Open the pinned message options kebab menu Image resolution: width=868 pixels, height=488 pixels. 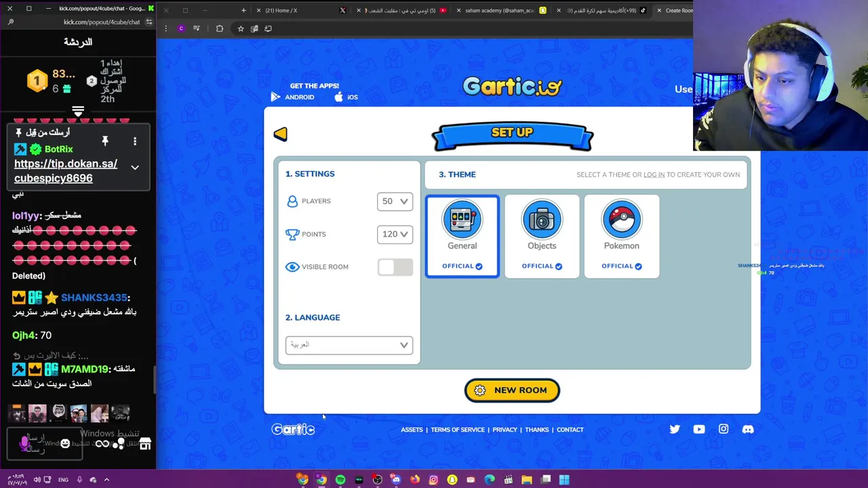click(x=135, y=141)
